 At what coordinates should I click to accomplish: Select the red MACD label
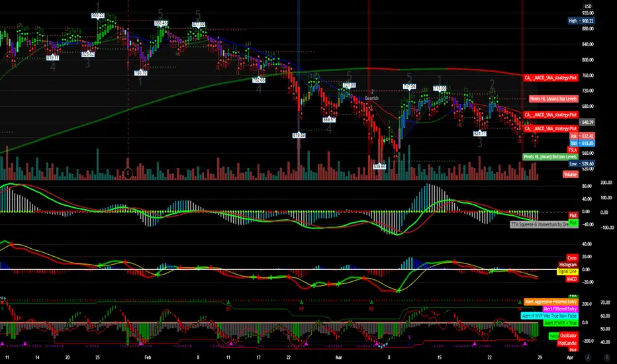572,279
